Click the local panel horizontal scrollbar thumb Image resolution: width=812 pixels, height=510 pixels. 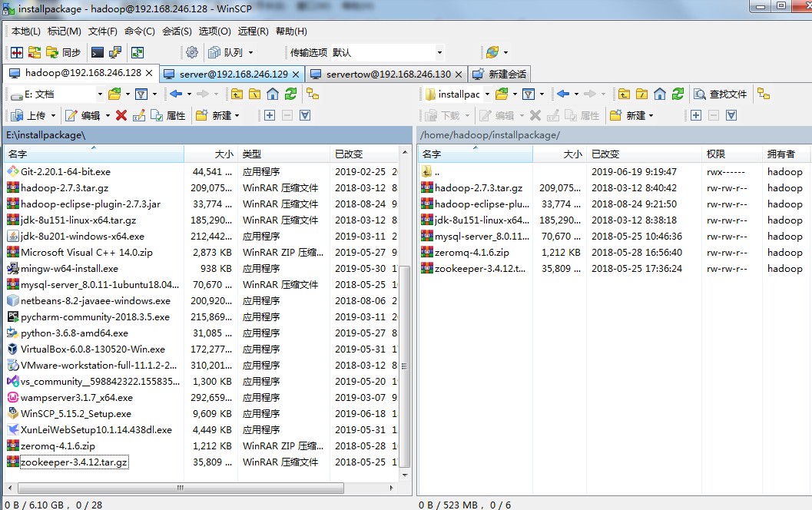(181, 488)
